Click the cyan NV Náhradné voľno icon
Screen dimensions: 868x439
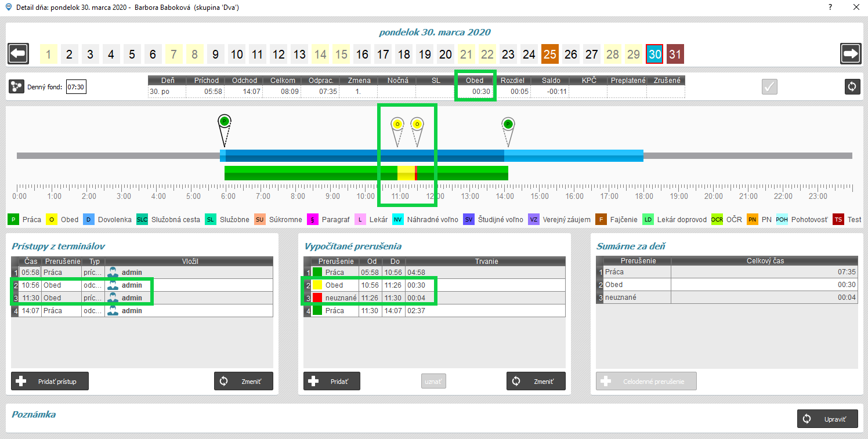(x=397, y=220)
